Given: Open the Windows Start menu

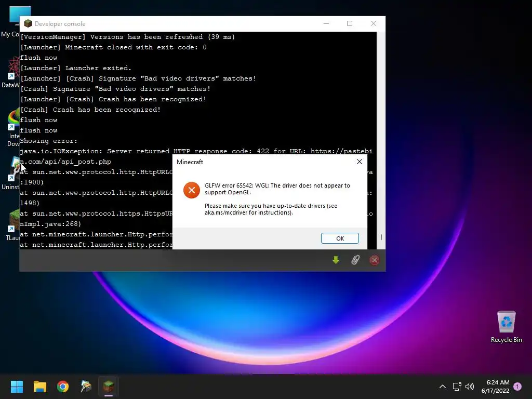Looking at the screenshot, I should (17, 387).
